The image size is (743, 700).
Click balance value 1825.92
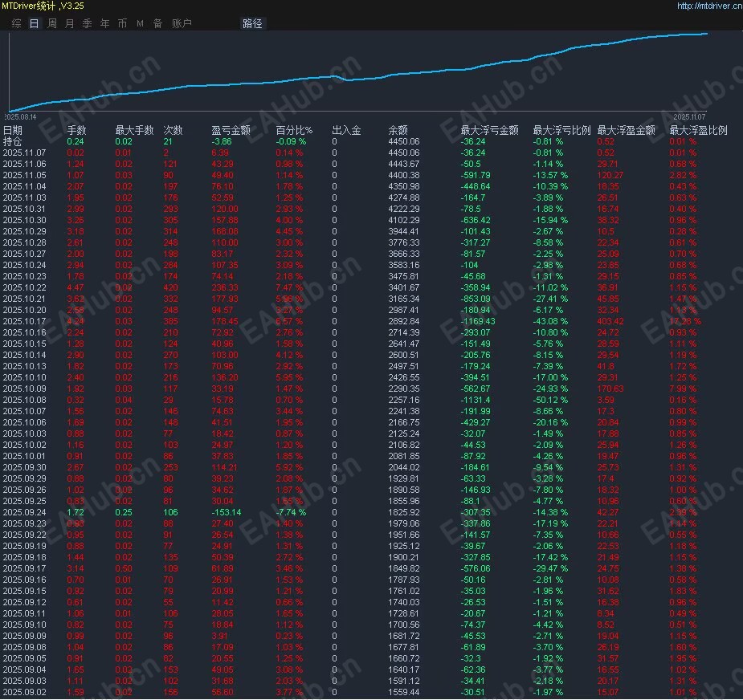(404, 512)
